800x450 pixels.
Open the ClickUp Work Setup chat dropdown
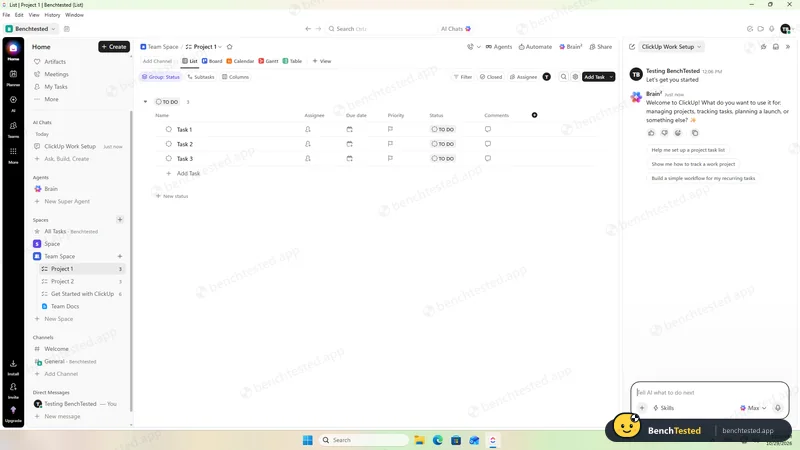pos(671,46)
